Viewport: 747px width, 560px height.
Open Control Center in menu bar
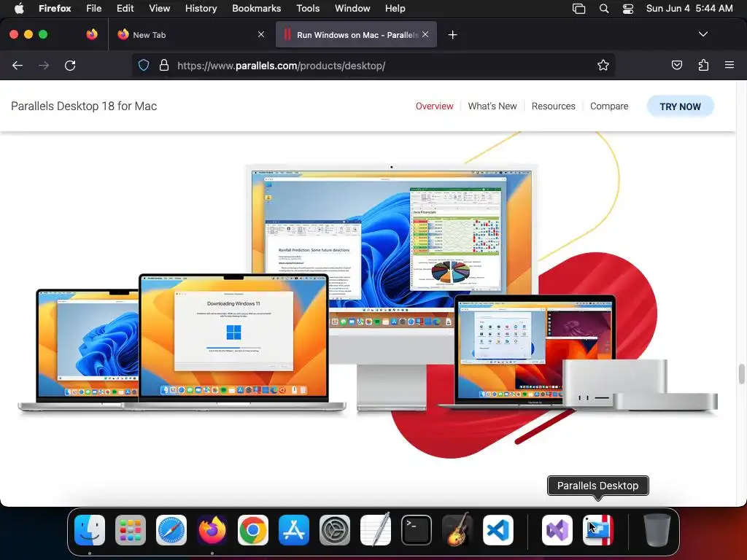(628, 8)
